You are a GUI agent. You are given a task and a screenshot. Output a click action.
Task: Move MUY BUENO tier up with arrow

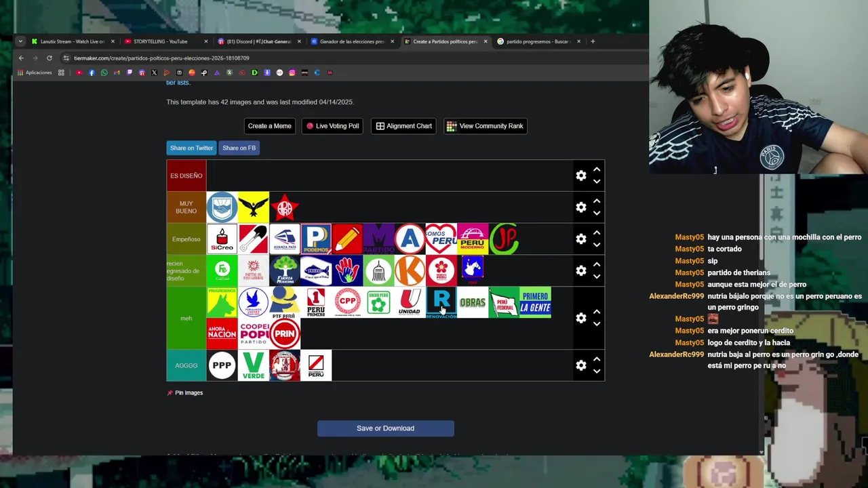click(x=597, y=201)
